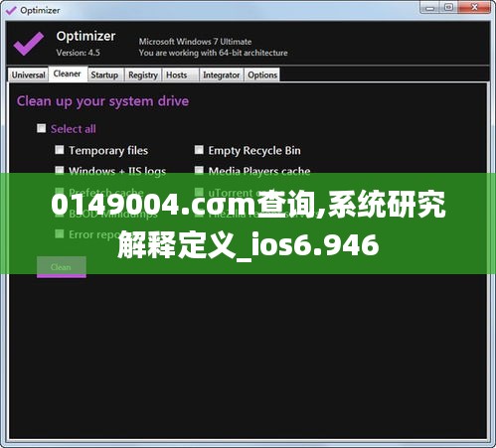Screen dimensions: 496x448
Task: Check the Prefetch cache option
Action: click(60, 192)
